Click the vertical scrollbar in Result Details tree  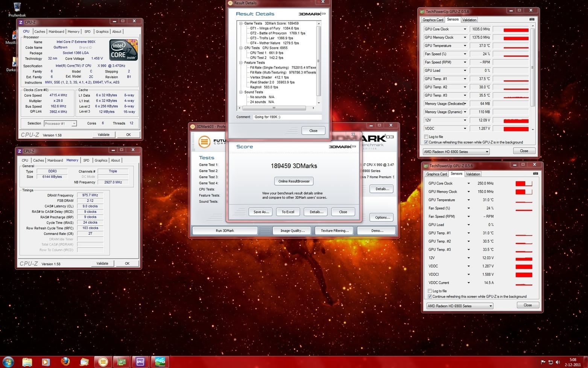[319, 63]
